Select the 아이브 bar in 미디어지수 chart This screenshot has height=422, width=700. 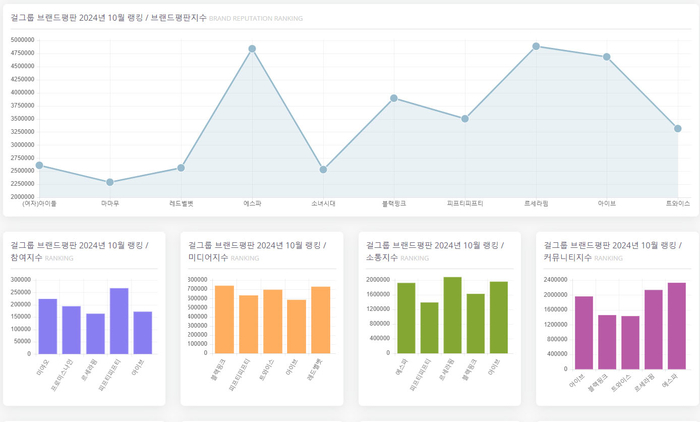[x=296, y=327]
